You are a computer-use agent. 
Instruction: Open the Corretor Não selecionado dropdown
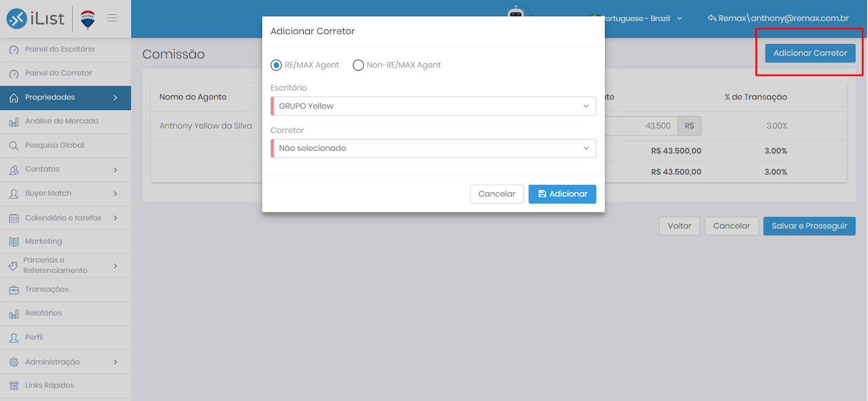tap(433, 148)
